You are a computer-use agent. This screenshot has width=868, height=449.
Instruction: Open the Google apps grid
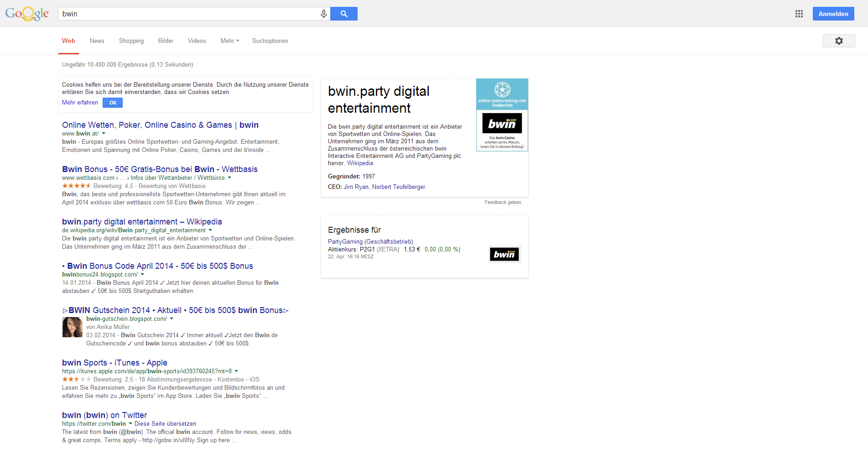click(799, 14)
